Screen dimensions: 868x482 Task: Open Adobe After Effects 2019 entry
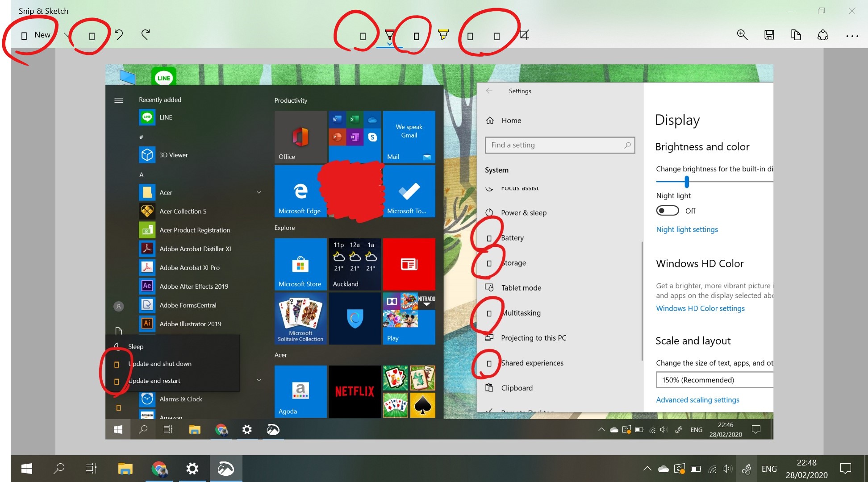click(200, 286)
